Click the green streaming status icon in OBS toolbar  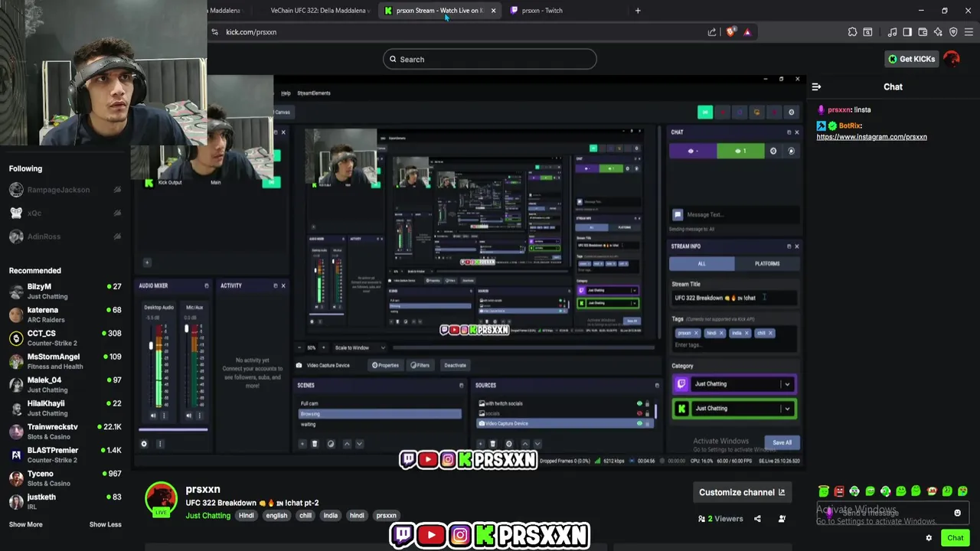click(x=705, y=112)
